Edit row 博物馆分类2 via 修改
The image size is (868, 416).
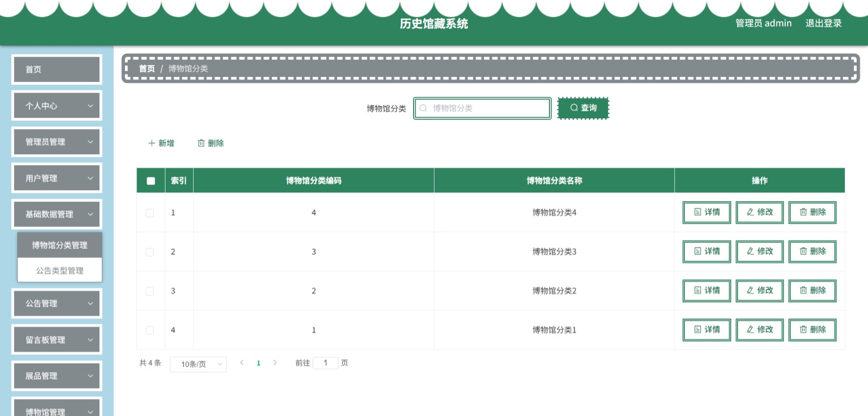[x=760, y=291]
